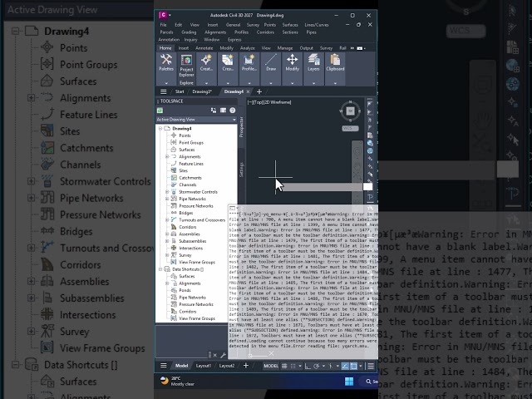
Task: Switch to the Drawing3 file tab
Action: coord(201,91)
